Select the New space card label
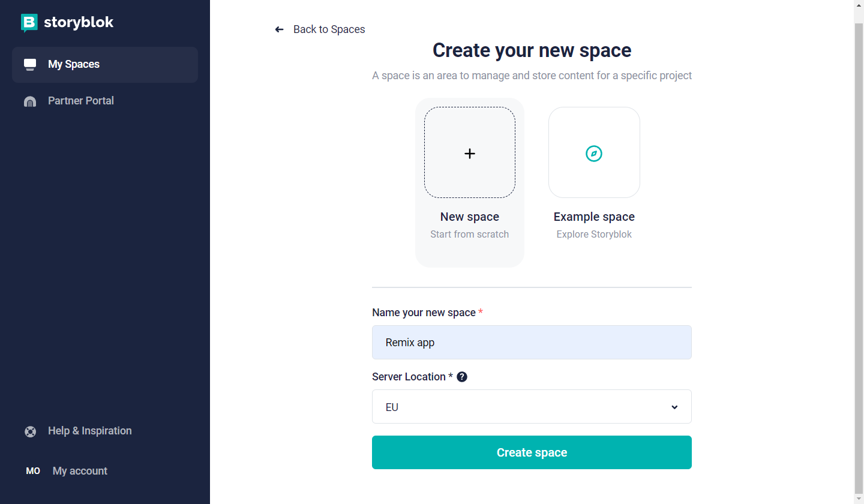 [x=470, y=217]
